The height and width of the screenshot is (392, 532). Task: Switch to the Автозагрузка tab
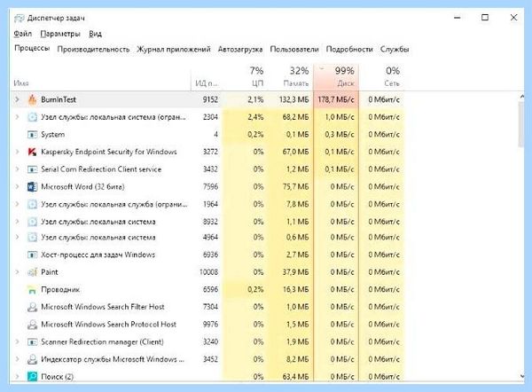click(240, 50)
